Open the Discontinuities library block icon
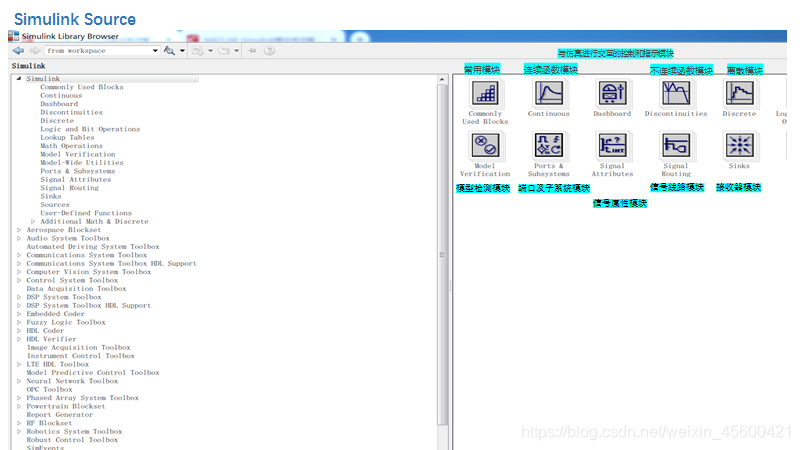The image size is (800, 450). 676,93
